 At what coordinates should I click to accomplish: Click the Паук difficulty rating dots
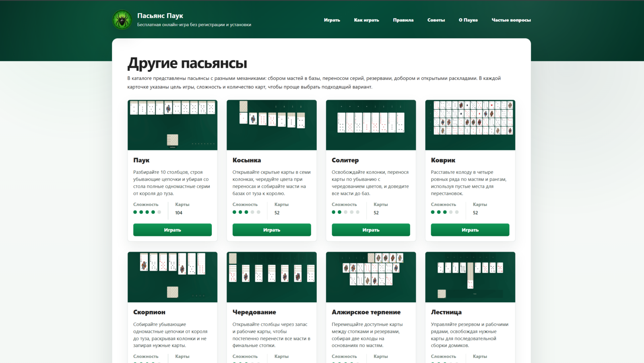[147, 212]
